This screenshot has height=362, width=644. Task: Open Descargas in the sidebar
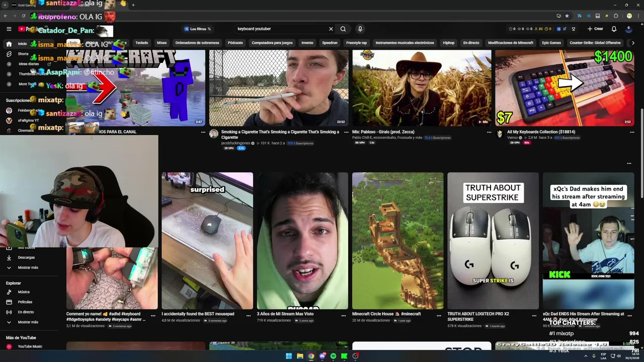pos(26,257)
